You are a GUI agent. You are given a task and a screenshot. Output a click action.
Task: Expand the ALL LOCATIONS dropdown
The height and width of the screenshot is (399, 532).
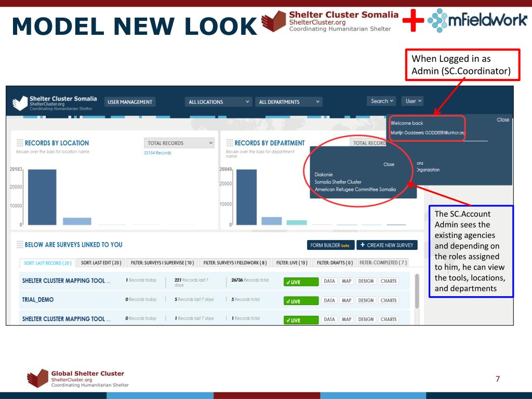(219, 102)
